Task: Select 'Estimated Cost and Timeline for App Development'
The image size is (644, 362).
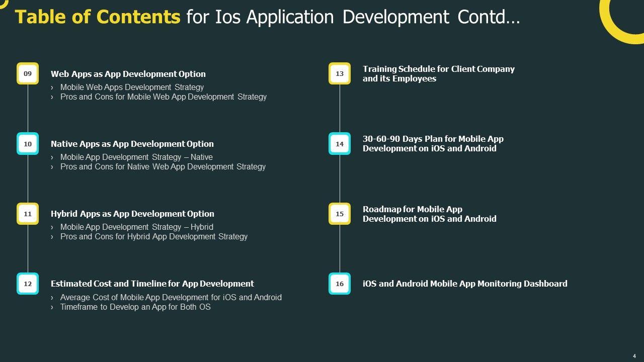Action: tap(152, 284)
